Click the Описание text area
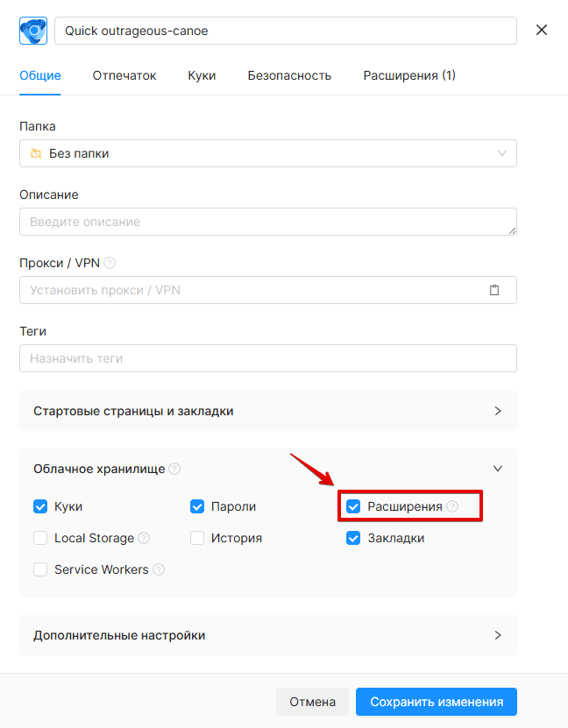The height and width of the screenshot is (728, 568). pyautogui.click(x=268, y=222)
